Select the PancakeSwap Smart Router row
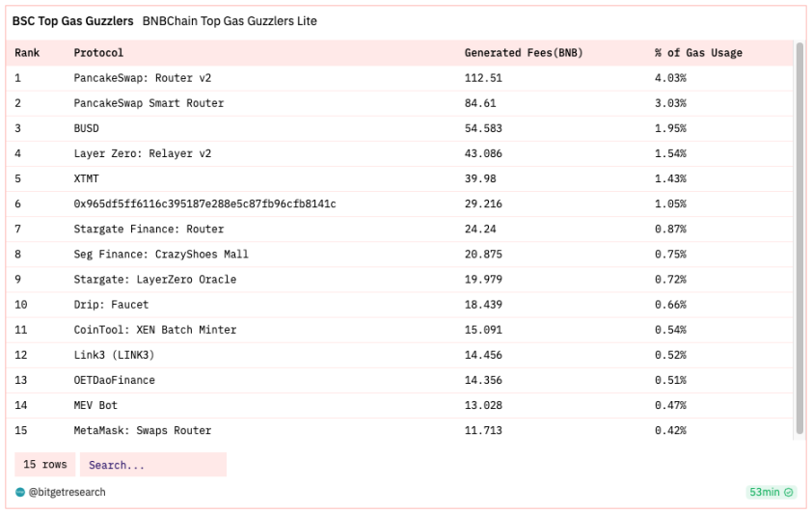This screenshot has width=812, height=514. pyautogui.click(x=399, y=103)
